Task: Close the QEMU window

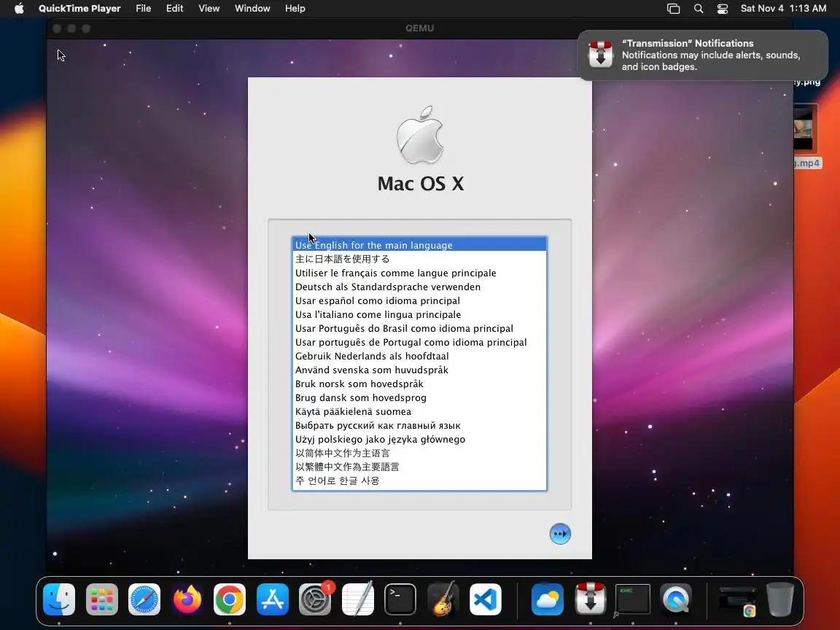Action: (58, 28)
